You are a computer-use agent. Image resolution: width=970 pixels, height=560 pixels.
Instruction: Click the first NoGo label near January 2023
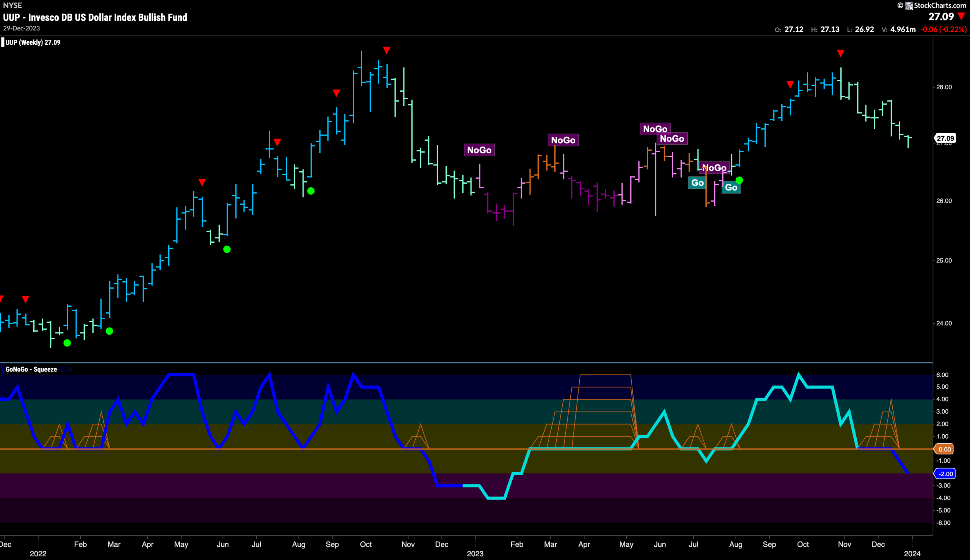point(479,150)
